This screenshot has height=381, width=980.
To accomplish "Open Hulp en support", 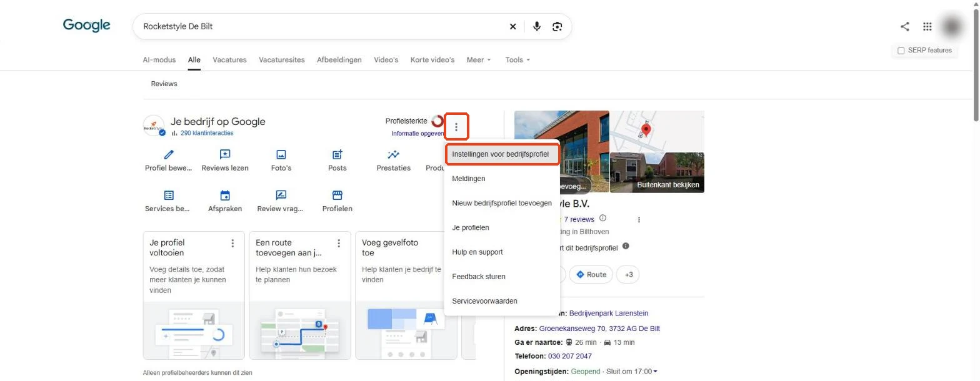I will 502,252.
